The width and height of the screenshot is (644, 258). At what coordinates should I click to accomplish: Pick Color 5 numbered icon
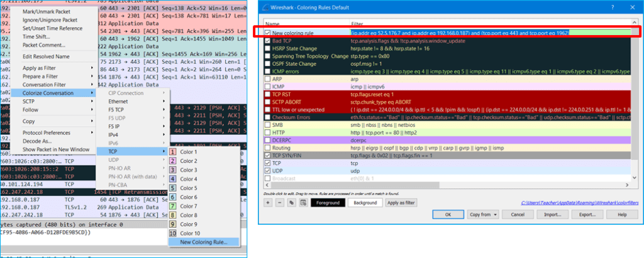point(174,188)
